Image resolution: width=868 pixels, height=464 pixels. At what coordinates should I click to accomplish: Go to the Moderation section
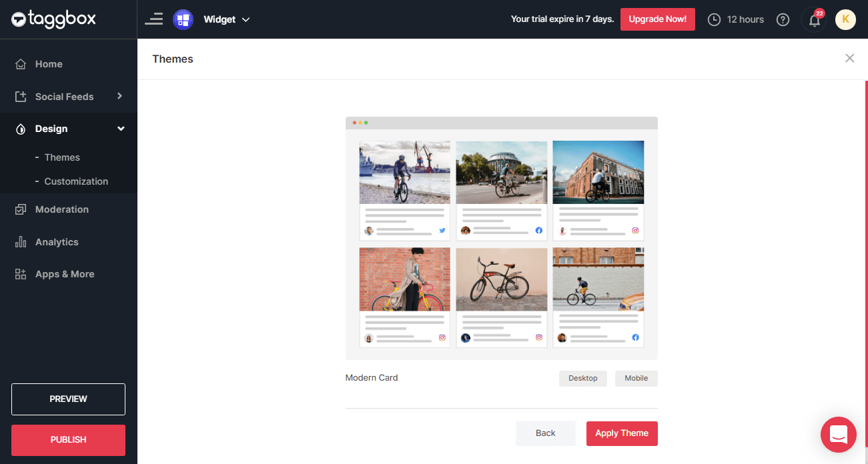(x=61, y=209)
